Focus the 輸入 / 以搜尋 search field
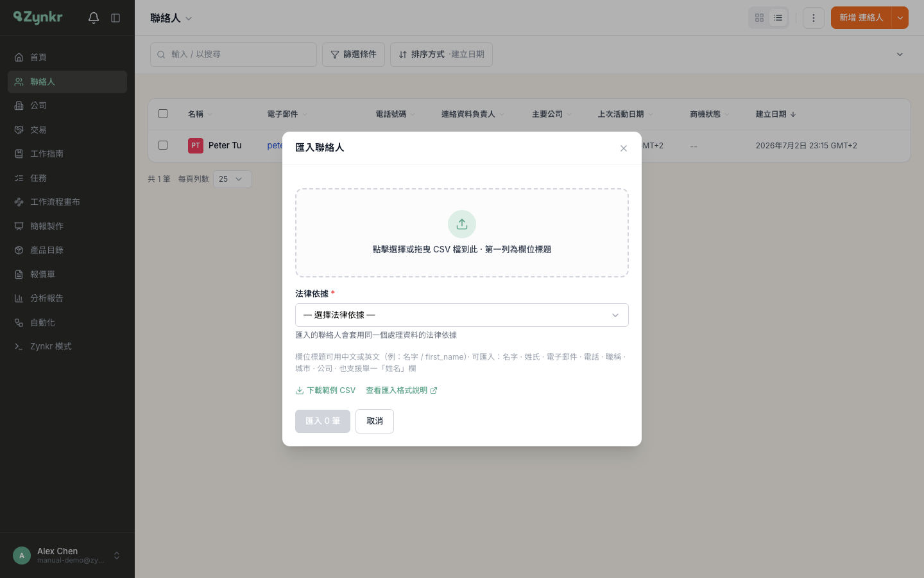This screenshot has height=578, width=924. pos(234,55)
